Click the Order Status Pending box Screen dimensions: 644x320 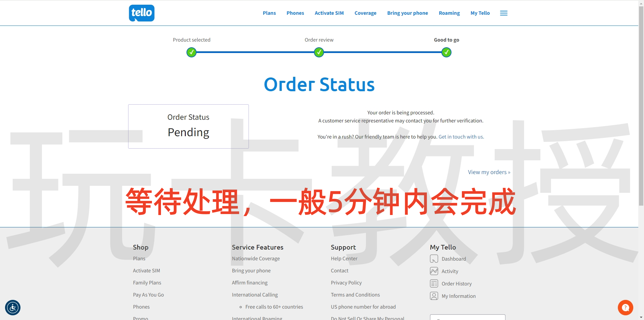click(189, 126)
